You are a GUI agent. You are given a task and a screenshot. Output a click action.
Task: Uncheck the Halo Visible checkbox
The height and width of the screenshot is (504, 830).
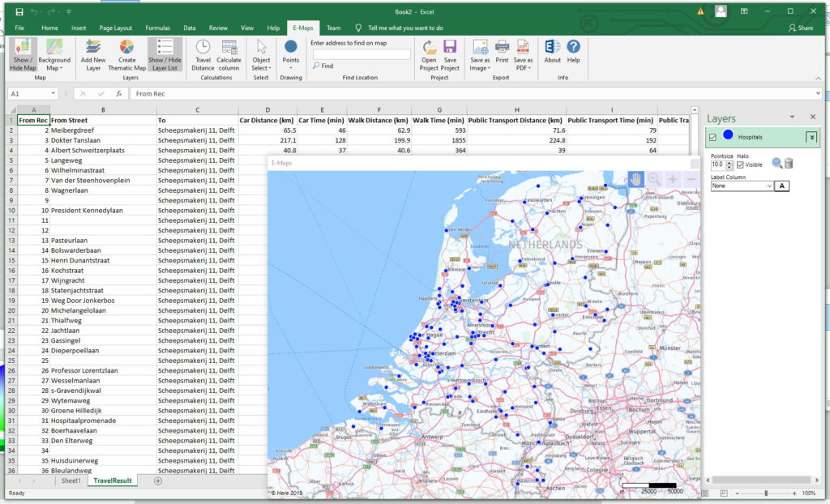click(740, 165)
